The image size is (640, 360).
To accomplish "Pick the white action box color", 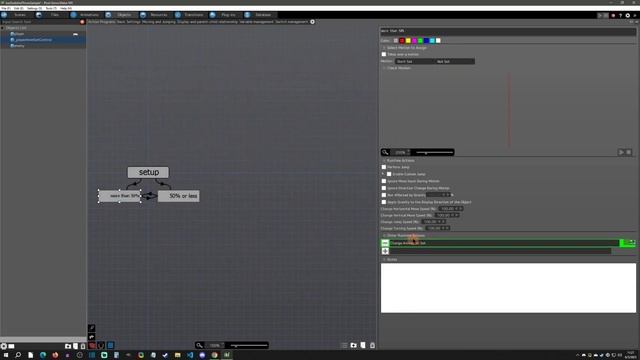I will click(x=438, y=40).
